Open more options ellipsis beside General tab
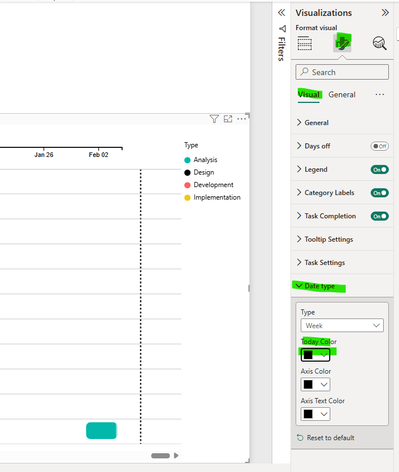 pyautogui.click(x=380, y=94)
